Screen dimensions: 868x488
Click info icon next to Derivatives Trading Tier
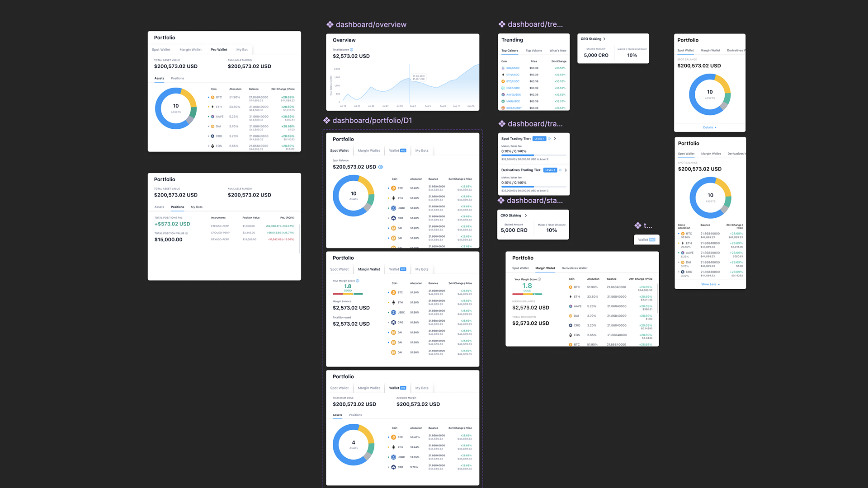pos(560,170)
